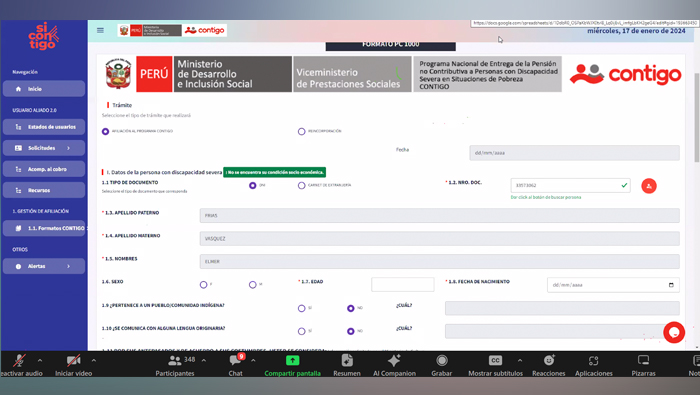Open Estados de usuarios menu item

click(x=44, y=127)
